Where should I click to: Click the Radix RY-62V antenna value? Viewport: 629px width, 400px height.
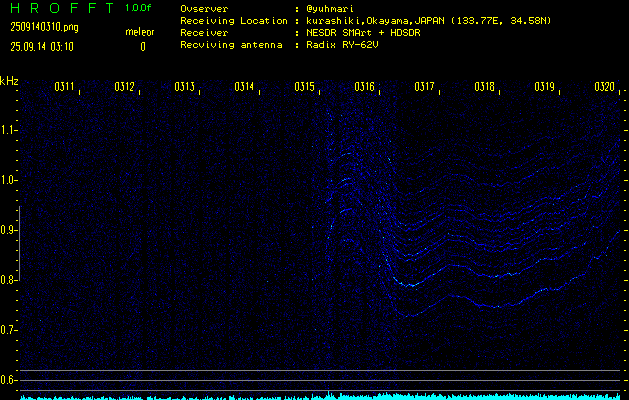click(342, 45)
